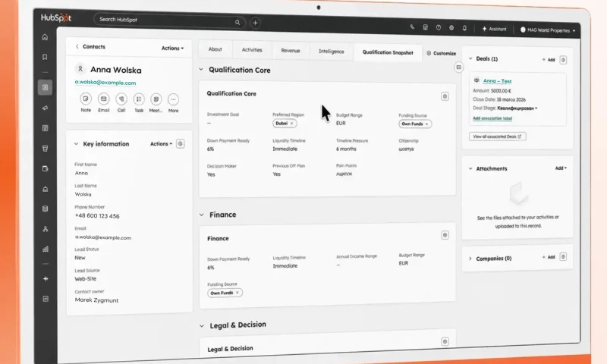Image resolution: width=607 pixels, height=364 pixels.
Task: Change the Deal Stage dropdown
Action: tap(517, 108)
